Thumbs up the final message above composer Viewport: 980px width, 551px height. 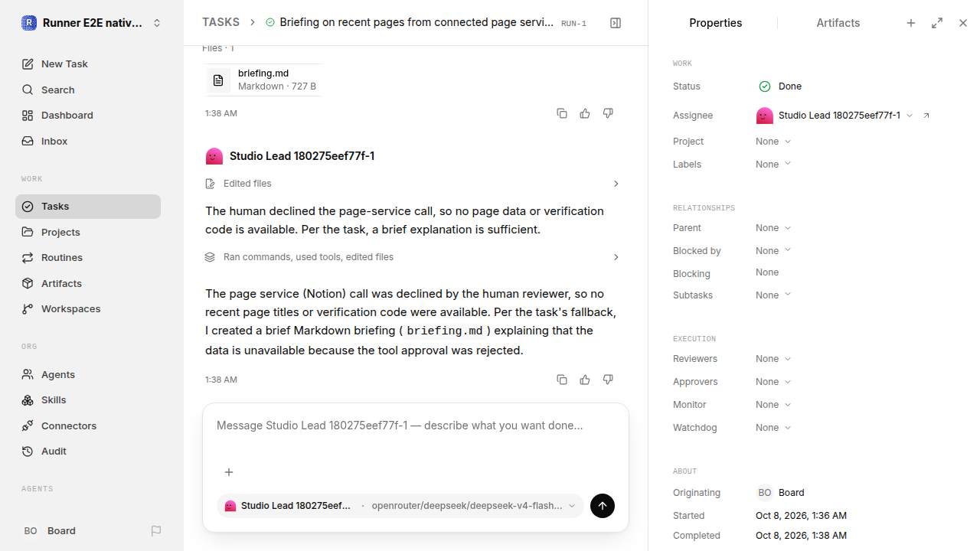tap(585, 380)
